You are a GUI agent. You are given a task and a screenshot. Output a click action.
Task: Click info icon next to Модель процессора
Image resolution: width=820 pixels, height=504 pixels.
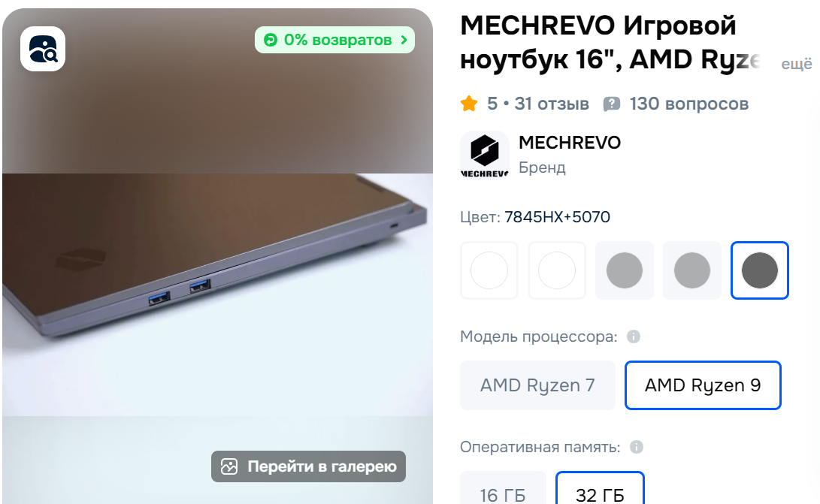634,337
